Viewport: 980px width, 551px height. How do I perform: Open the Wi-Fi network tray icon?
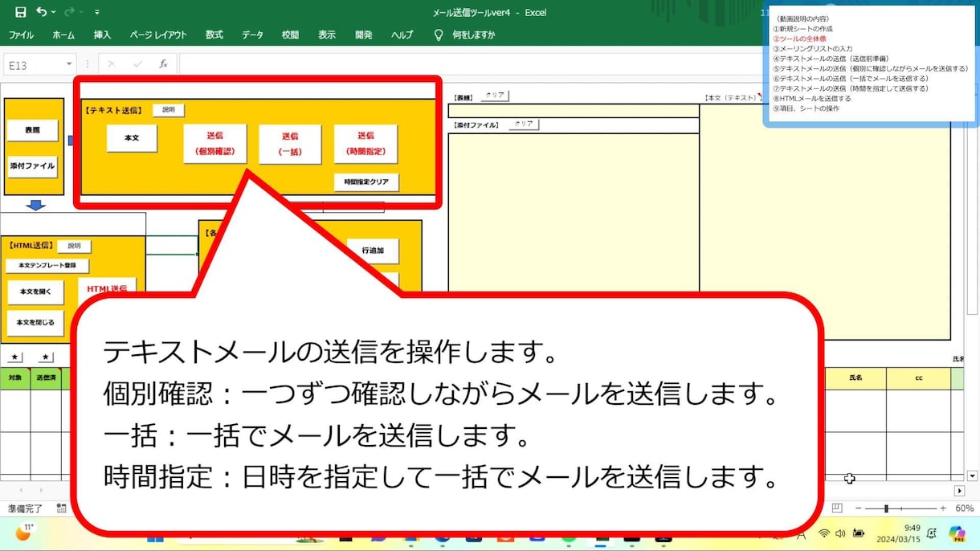pos(823,533)
